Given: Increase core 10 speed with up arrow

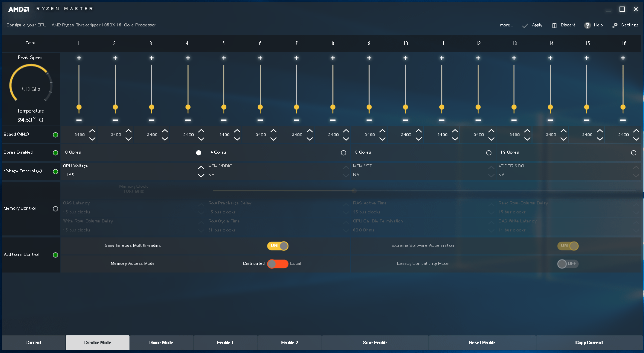Looking at the screenshot, I should pyautogui.click(x=419, y=131).
